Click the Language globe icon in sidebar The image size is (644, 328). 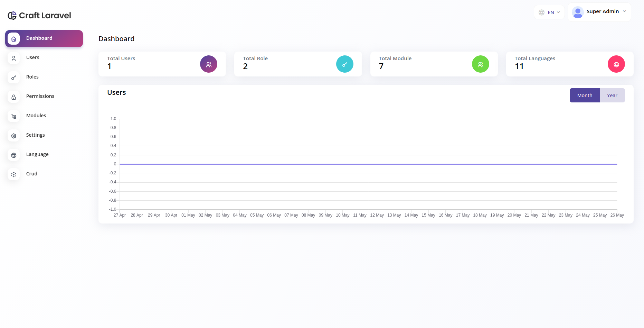coord(14,155)
